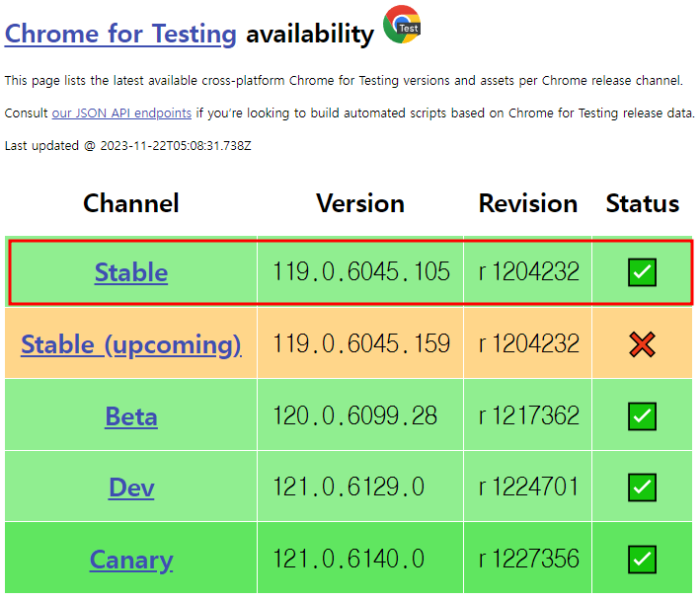The image size is (700, 600).
Task: Click revision r1204232 in Stable row
Action: pos(528,272)
